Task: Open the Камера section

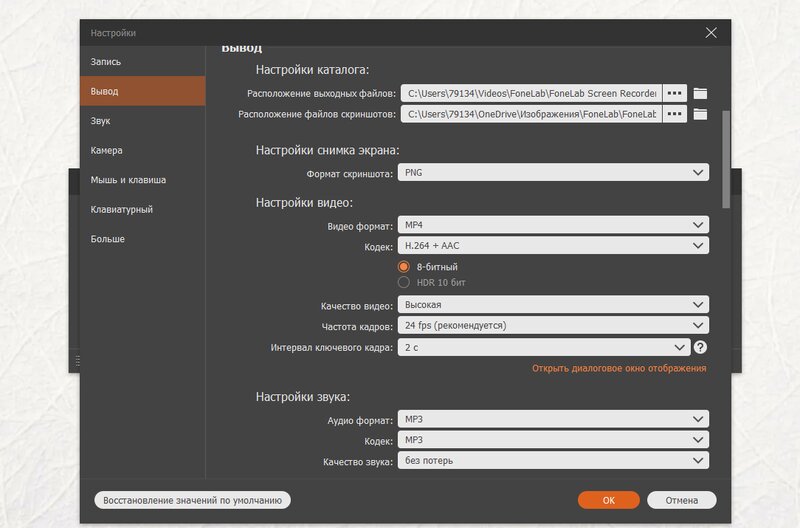Action: 142,150
